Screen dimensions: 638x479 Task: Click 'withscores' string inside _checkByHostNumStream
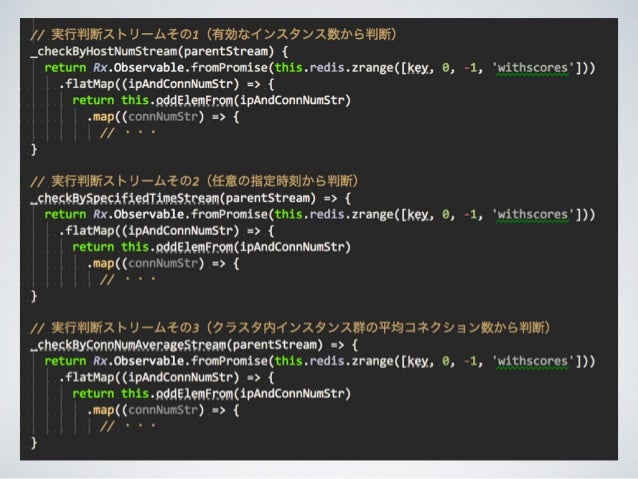533,68
